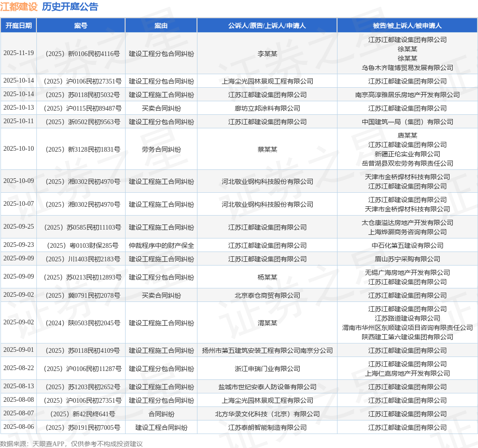Select case number (2025)新42民终641号

[83, 414]
